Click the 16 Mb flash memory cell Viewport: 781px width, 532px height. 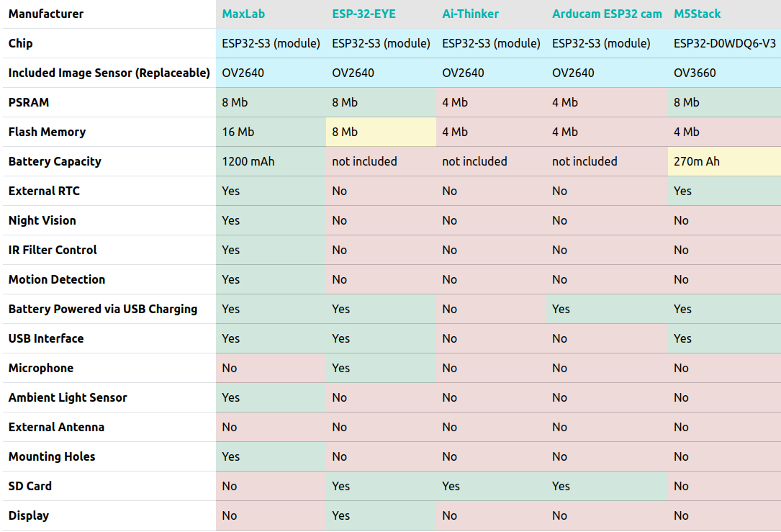click(x=271, y=132)
